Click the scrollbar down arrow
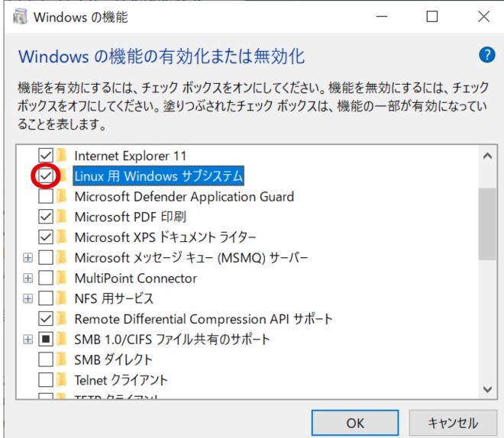 [x=487, y=389]
